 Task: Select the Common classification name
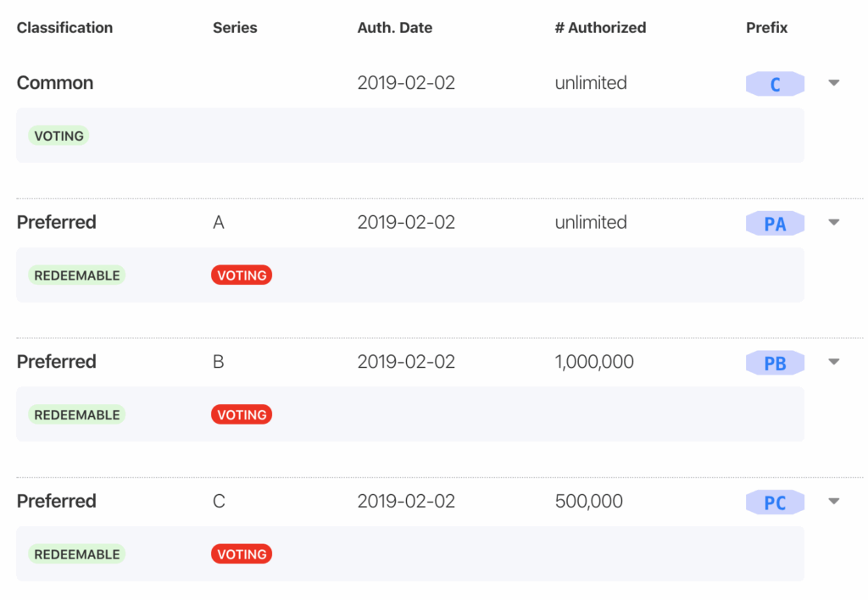[55, 83]
